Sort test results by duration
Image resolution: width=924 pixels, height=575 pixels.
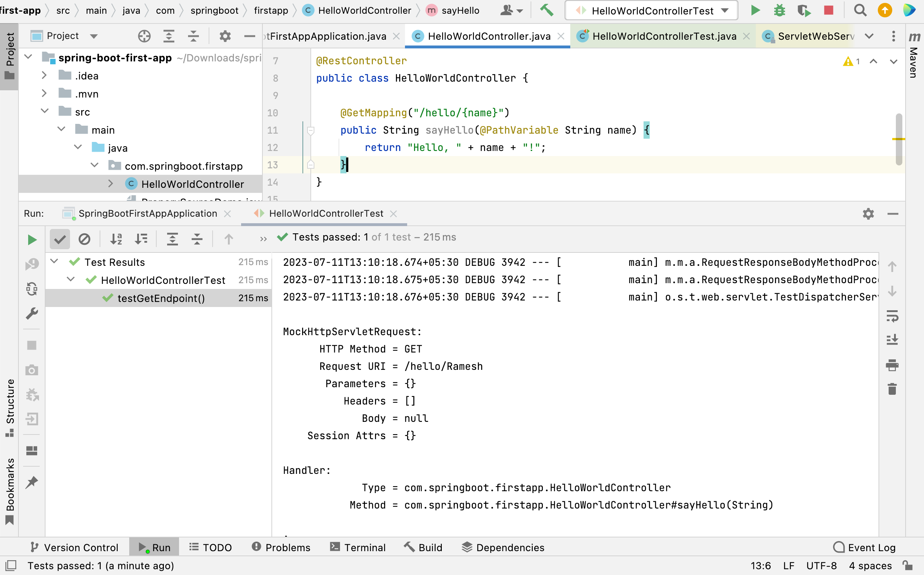point(141,239)
